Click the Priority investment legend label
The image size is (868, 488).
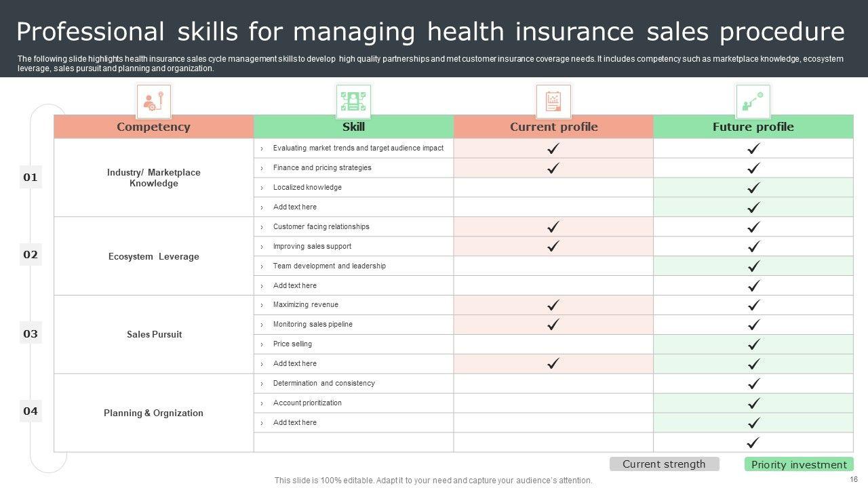(799, 464)
